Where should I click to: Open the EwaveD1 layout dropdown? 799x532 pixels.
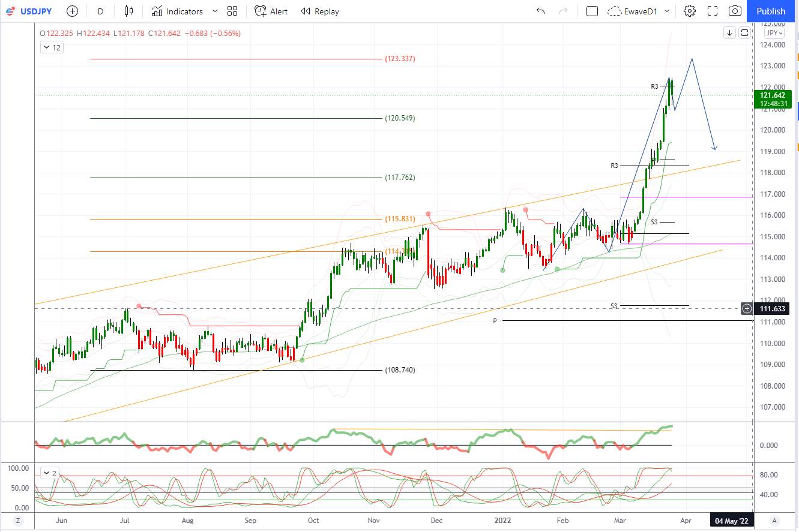(x=639, y=11)
